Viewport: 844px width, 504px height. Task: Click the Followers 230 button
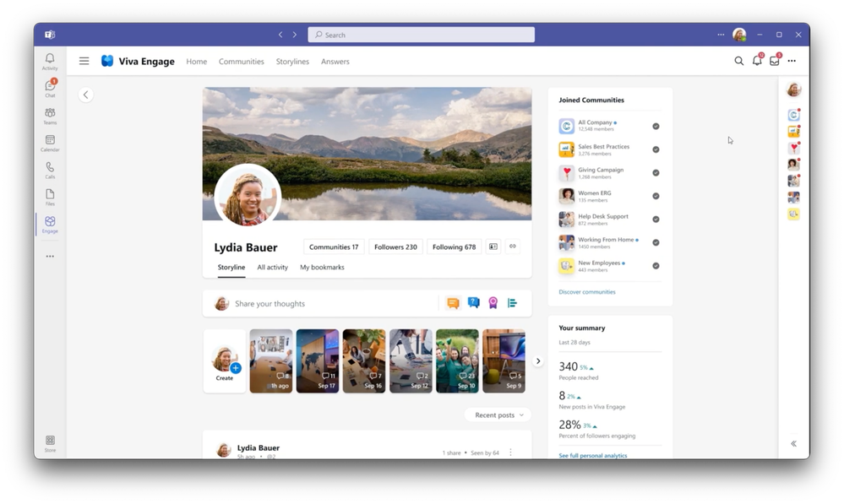pos(395,247)
